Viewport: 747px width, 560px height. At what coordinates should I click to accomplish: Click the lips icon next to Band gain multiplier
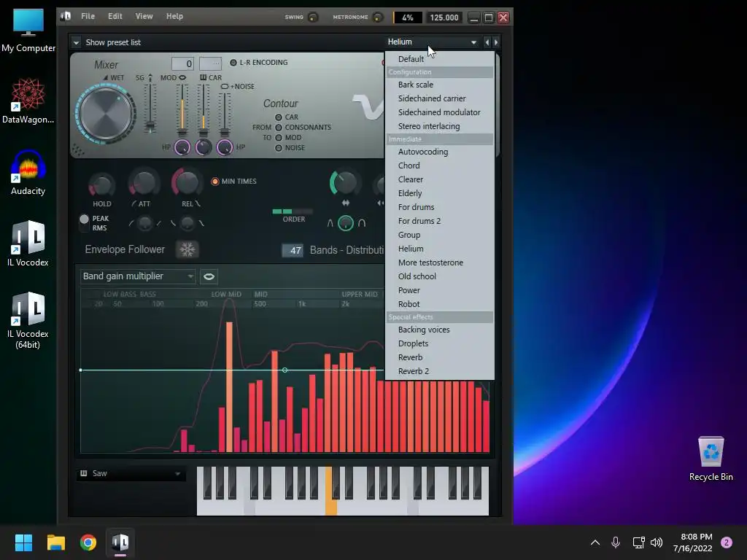coord(209,276)
